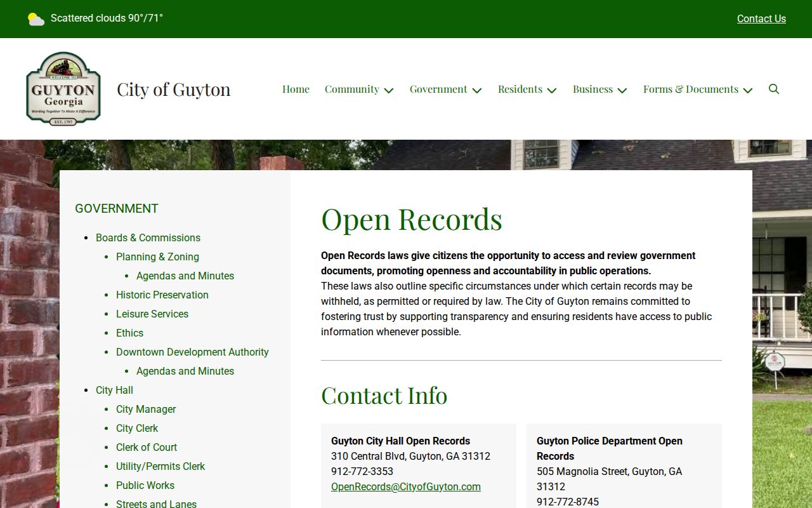Go to the Home menu item
Screen dimensions: 812x508
pos(296,89)
